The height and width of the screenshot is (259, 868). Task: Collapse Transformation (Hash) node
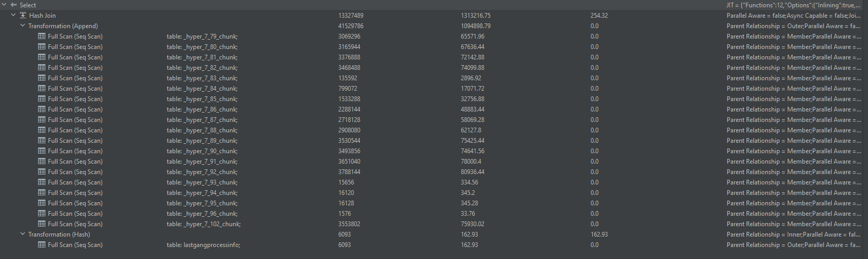point(22,235)
